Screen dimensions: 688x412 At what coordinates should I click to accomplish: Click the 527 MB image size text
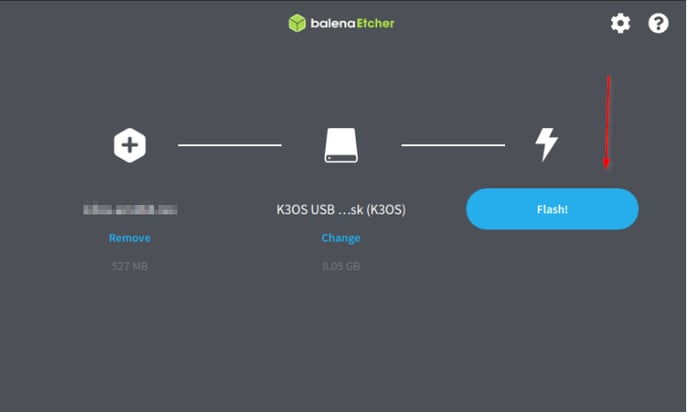(129, 266)
